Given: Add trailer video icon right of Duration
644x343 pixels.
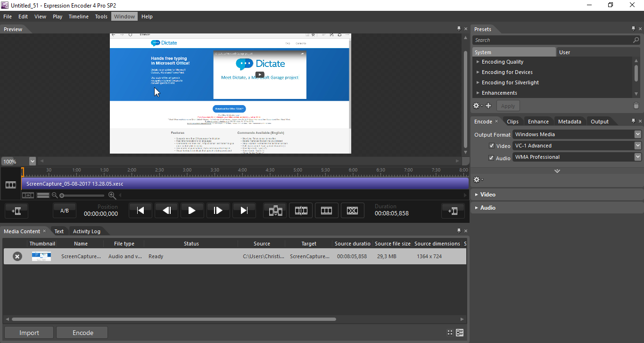Looking at the screenshot, I should 453,211.
